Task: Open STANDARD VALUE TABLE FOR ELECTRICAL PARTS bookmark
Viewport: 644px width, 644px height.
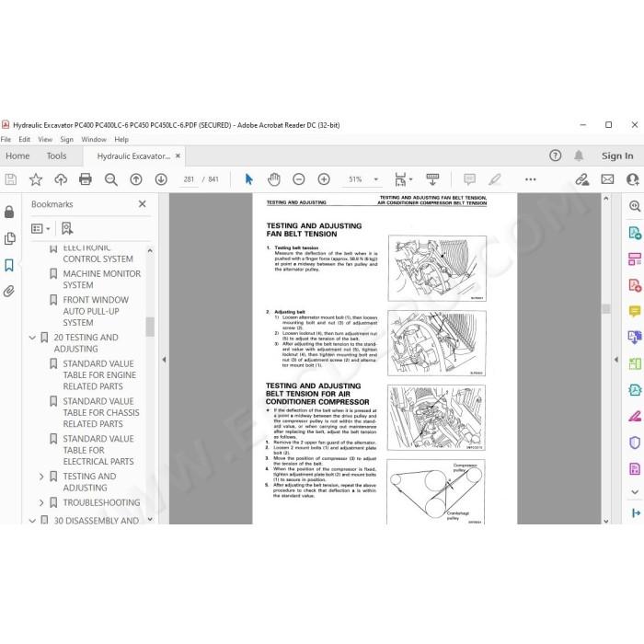Action: tap(98, 450)
